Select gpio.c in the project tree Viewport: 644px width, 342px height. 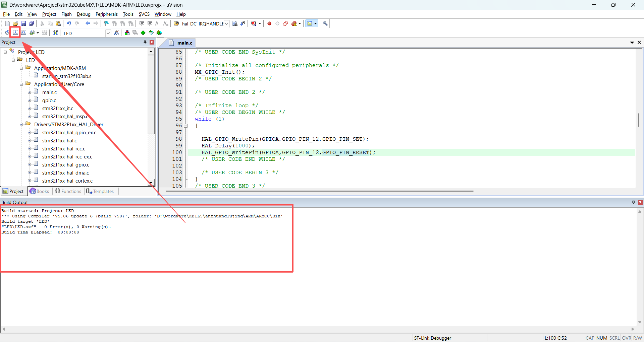coord(49,100)
